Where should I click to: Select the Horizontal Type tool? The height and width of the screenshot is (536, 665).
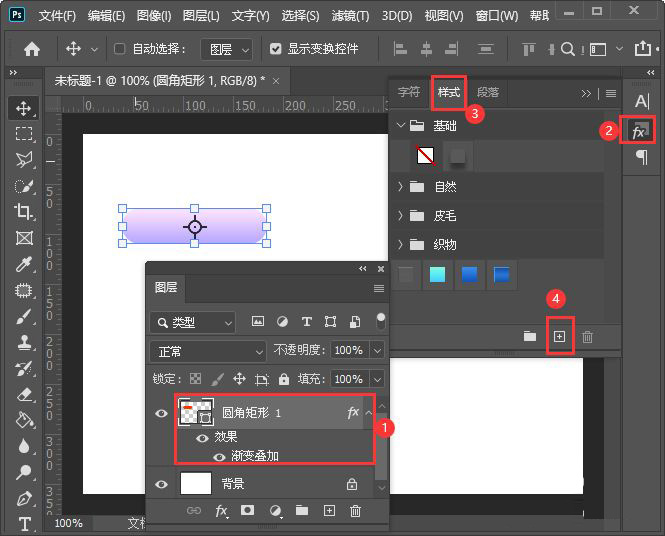click(25, 524)
